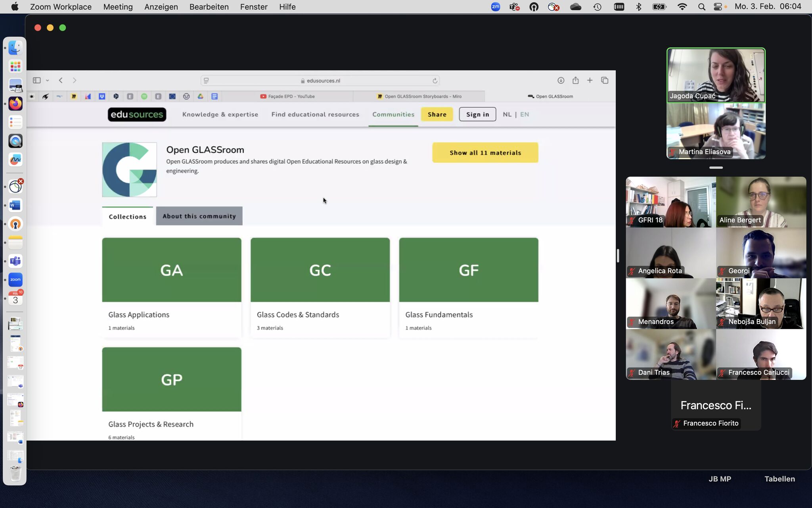The height and width of the screenshot is (508, 812).
Task: Open the Bluetooth menu bar icon
Action: point(638,7)
